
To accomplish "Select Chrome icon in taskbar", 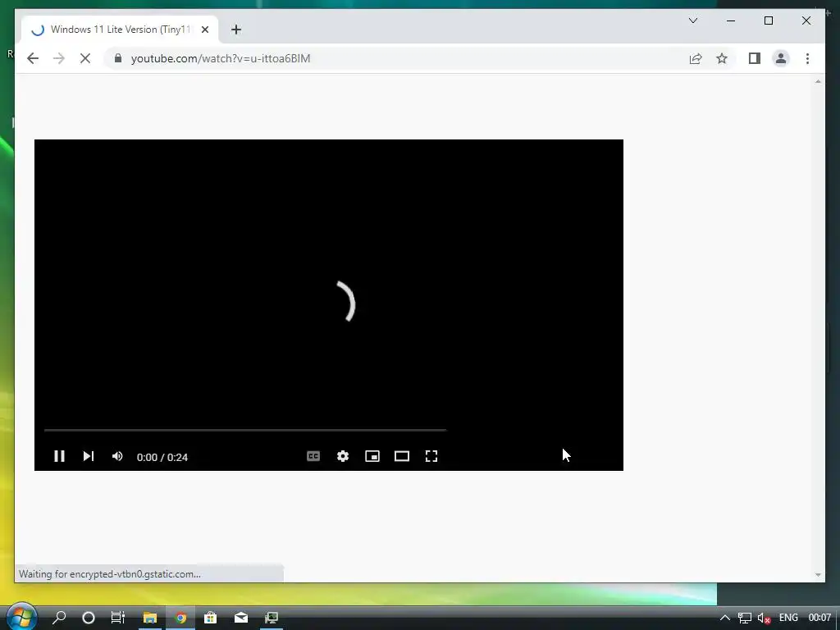I will (x=180, y=618).
